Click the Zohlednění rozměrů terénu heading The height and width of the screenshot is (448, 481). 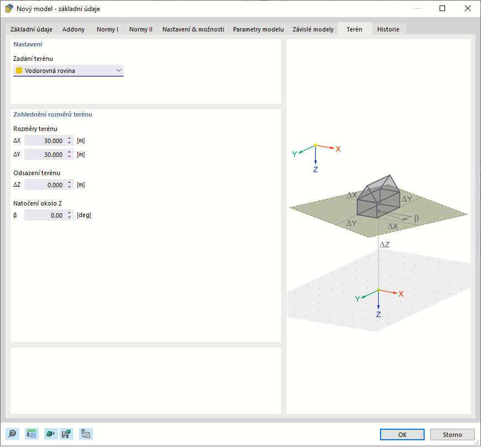[x=53, y=114]
